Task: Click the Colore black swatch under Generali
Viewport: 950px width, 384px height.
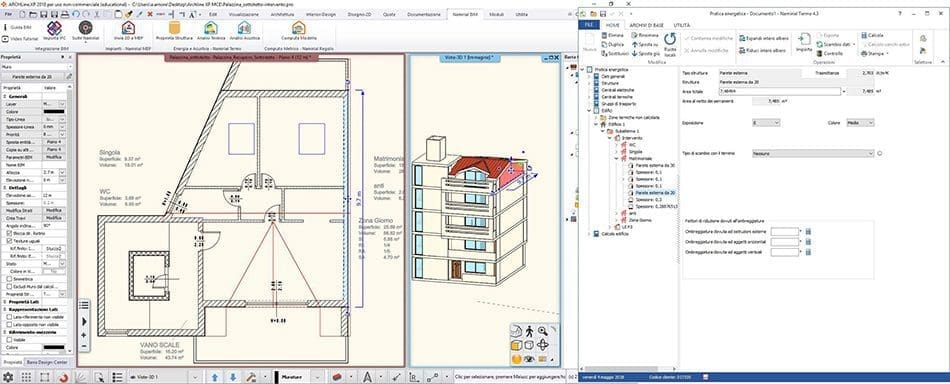Action: (x=53, y=111)
